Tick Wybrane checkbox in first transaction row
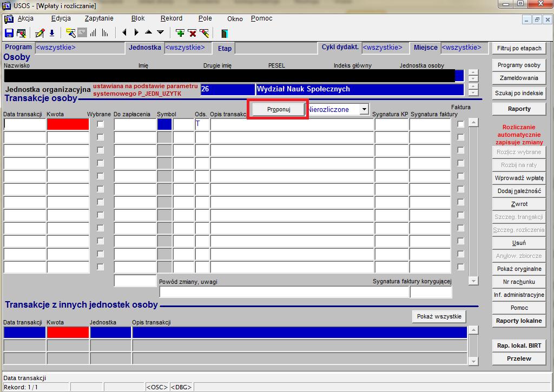 (x=101, y=124)
